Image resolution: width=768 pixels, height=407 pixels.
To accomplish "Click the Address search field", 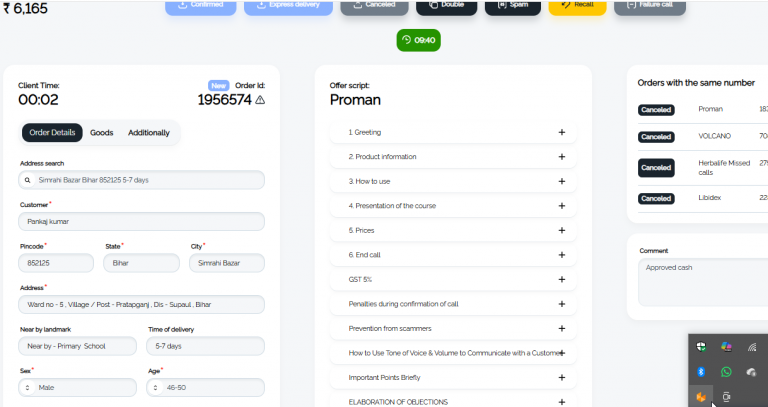I will click(142, 180).
